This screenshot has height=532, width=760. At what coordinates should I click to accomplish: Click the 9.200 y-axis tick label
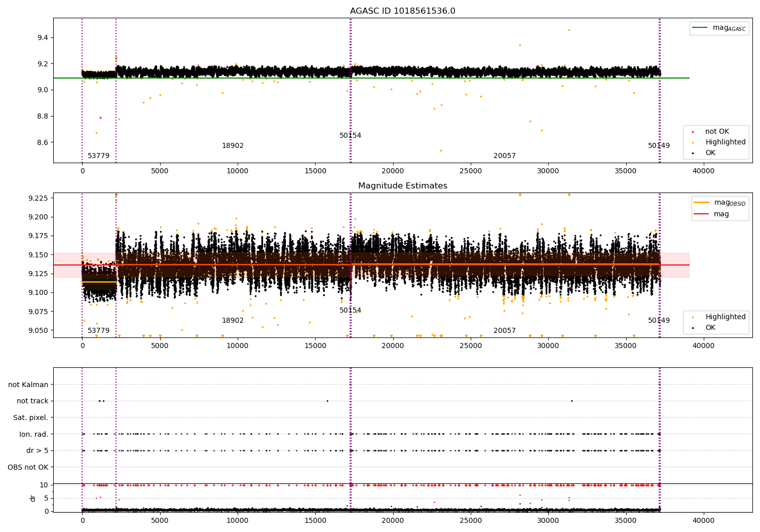pos(38,217)
